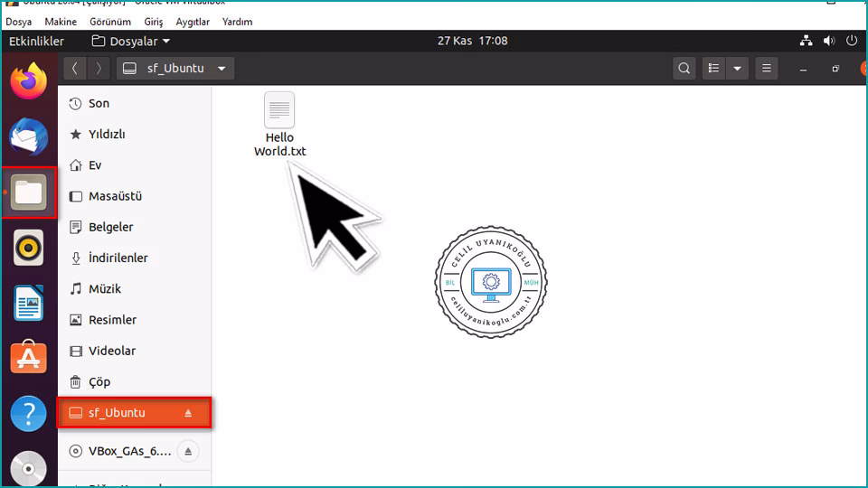Launch Rhythmbox music player
The width and height of the screenshot is (868, 488).
[29, 248]
